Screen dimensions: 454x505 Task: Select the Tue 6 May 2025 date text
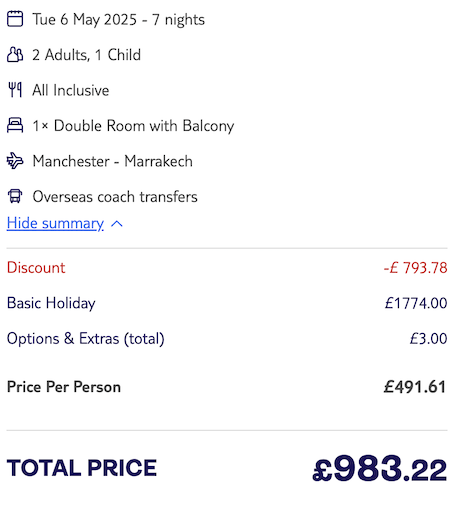point(85,19)
